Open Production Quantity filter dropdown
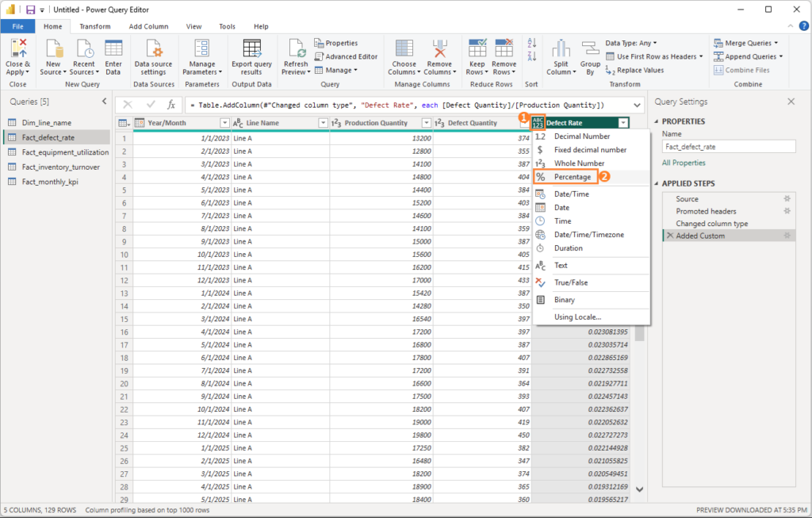812x518 pixels. [x=426, y=123]
